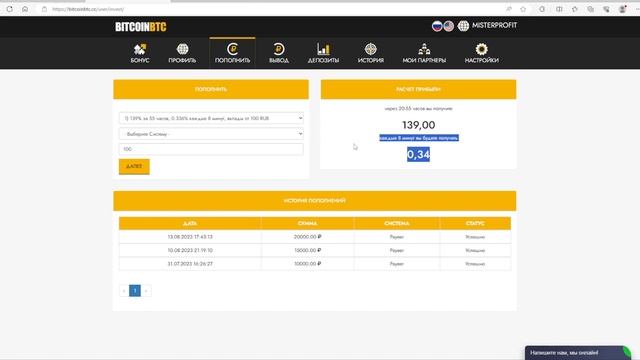Image resolution: width=640 pixels, height=360 pixels.
Task: Click the Статус column header
Action: [475, 223]
